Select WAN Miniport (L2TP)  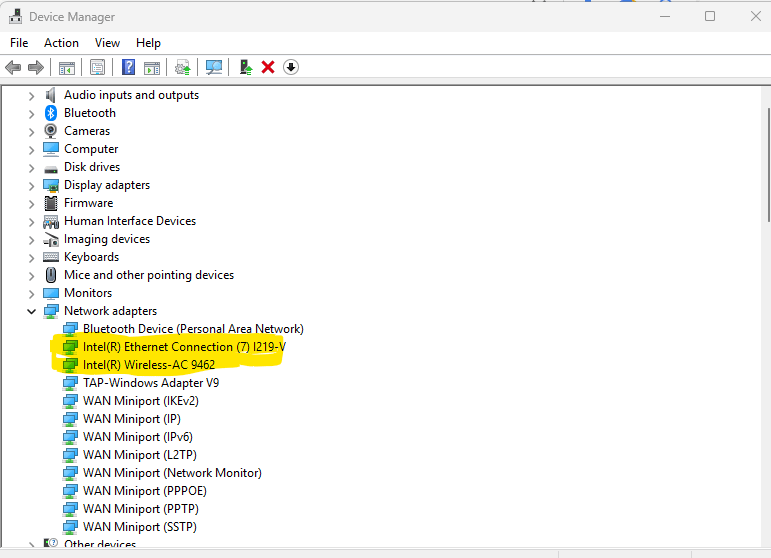click(140, 455)
